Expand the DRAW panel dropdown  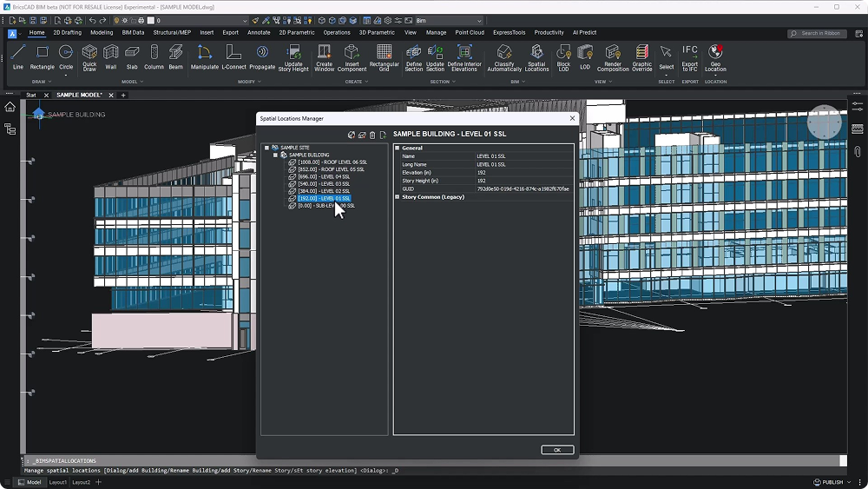[x=42, y=82]
